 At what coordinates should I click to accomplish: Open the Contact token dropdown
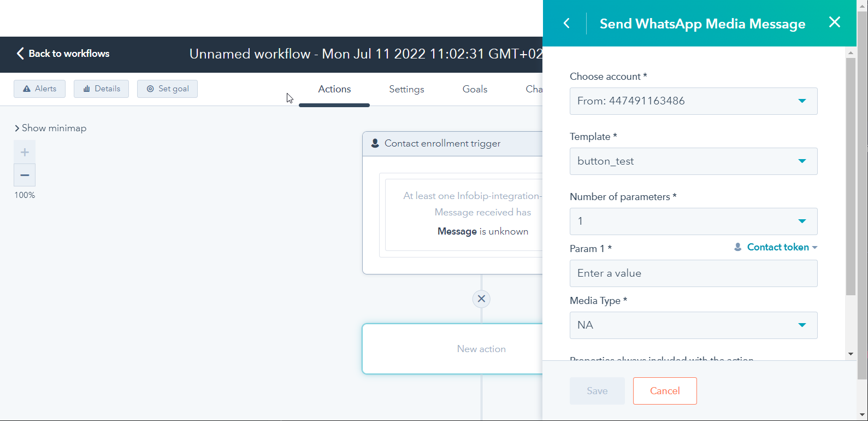tap(776, 247)
